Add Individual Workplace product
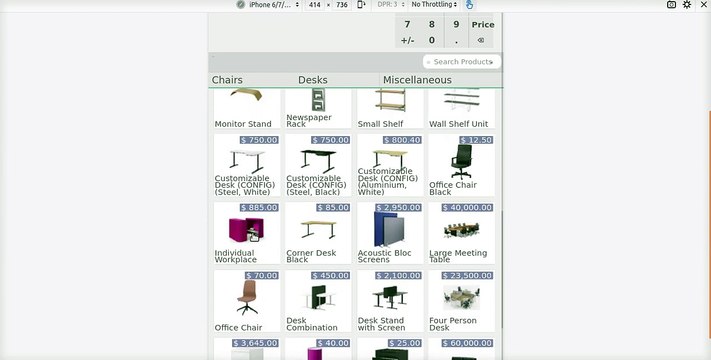The height and width of the screenshot is (360, 711). (247, 233)
